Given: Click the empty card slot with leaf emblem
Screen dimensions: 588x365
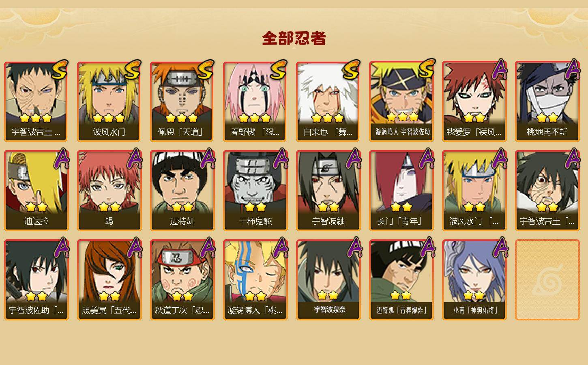Looking at the screenshot, I should [547, 280].
